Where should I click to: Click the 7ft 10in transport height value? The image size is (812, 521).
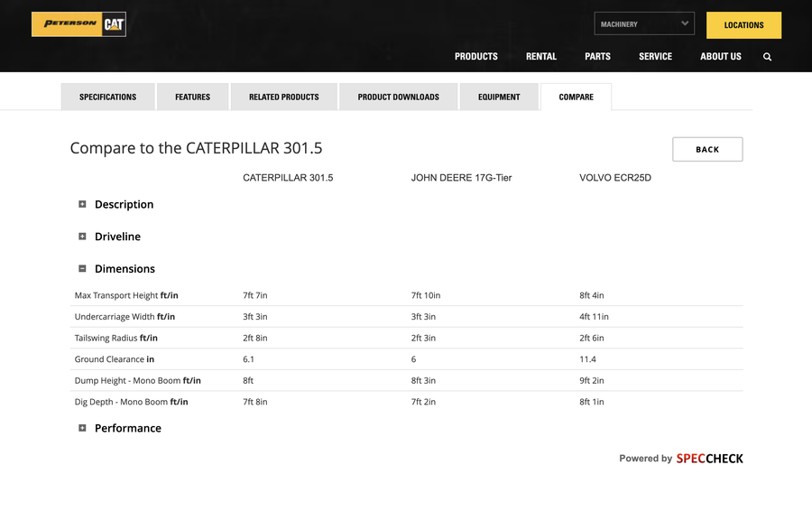pos(426,295)
